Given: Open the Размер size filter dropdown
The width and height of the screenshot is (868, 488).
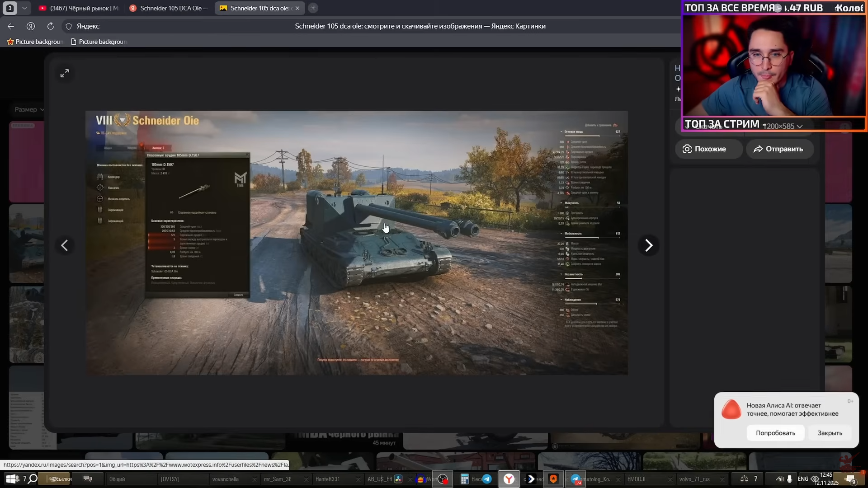Looking at the screenshot, I should tap(29, 109).
